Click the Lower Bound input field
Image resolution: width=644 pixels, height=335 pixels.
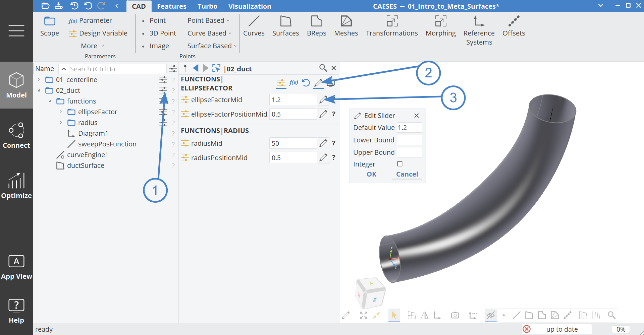[x=409, y=140]
